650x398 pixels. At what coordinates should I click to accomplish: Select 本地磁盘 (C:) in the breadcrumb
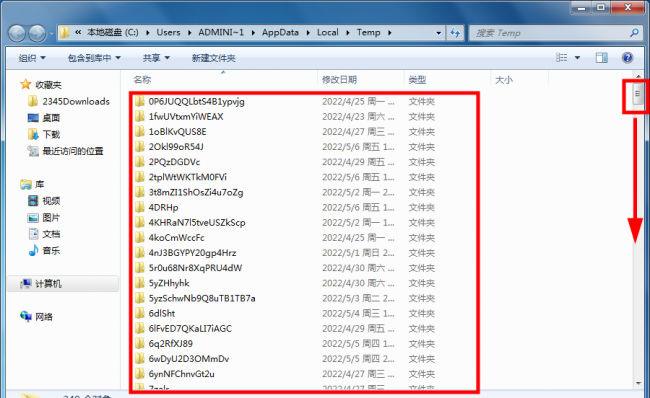pyautogui.click(x=112, y=32)
